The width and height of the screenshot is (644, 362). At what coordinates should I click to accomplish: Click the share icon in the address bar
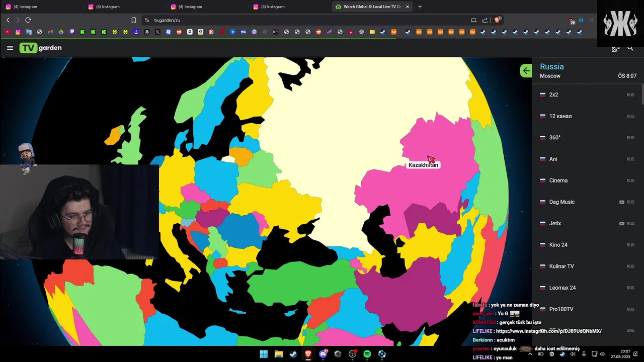[485, 20]
